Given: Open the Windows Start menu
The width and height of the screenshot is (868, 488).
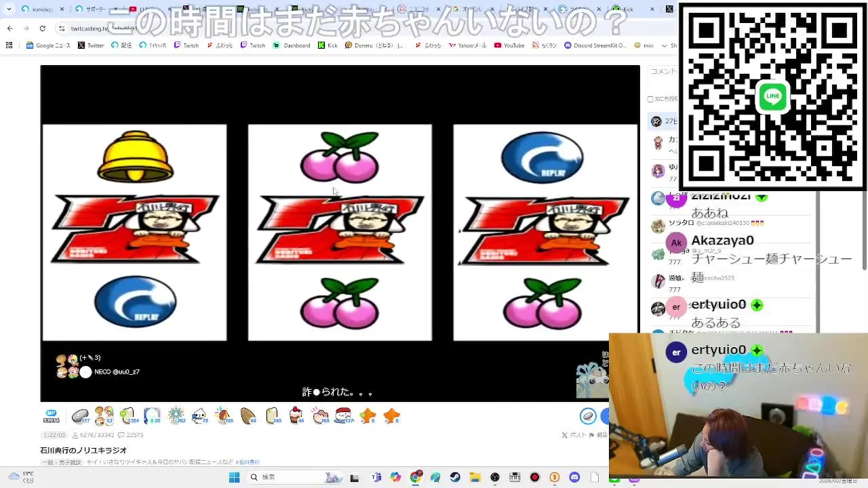Looking at the screenshot, I should [234, 477].
